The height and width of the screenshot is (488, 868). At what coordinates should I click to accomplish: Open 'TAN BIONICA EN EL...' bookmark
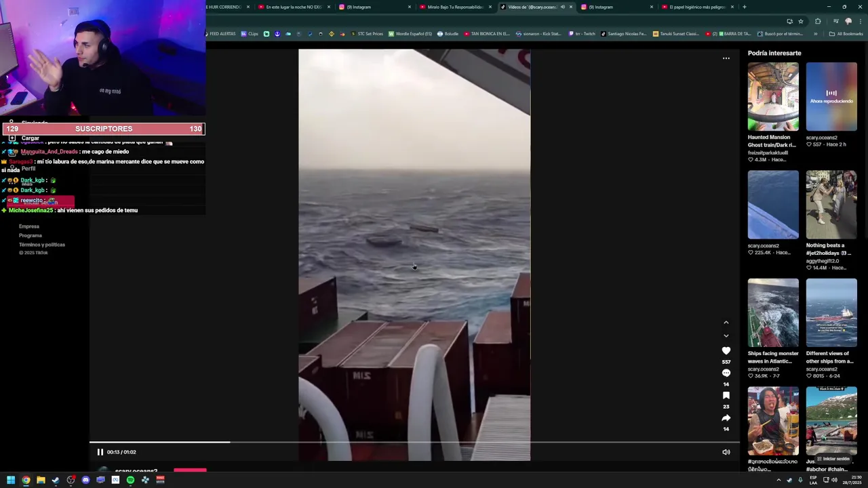point(487,34)
